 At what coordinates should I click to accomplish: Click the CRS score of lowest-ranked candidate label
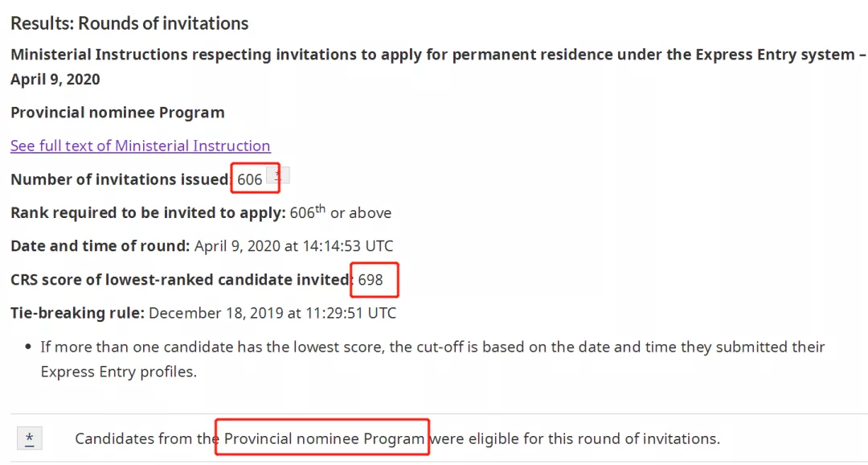click(182, 279)
